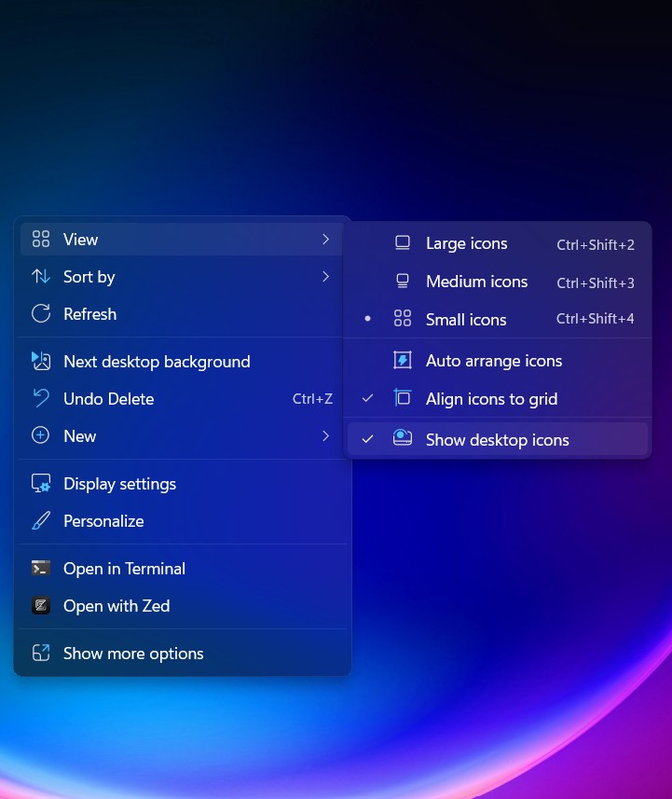This screenshot has height=799, width=672.
Task: Click the Ctrl+Z shortcut label
Action: (312, 398)
